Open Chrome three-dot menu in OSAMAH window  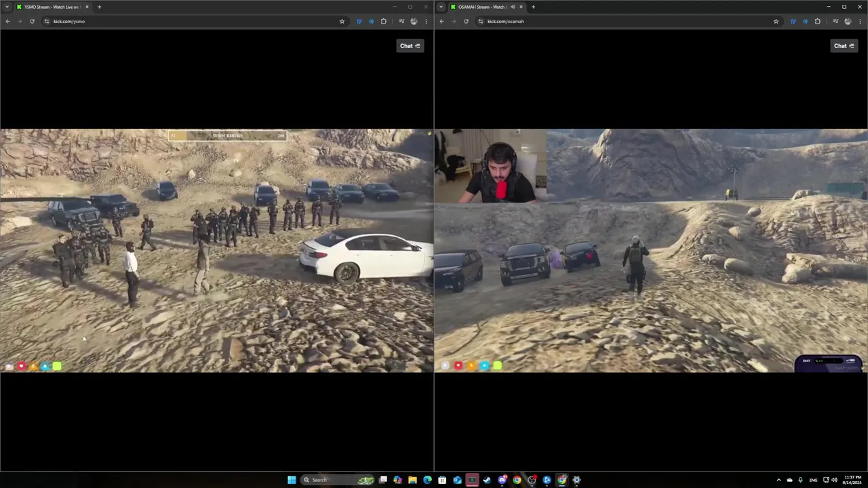[x=860, y=21]
